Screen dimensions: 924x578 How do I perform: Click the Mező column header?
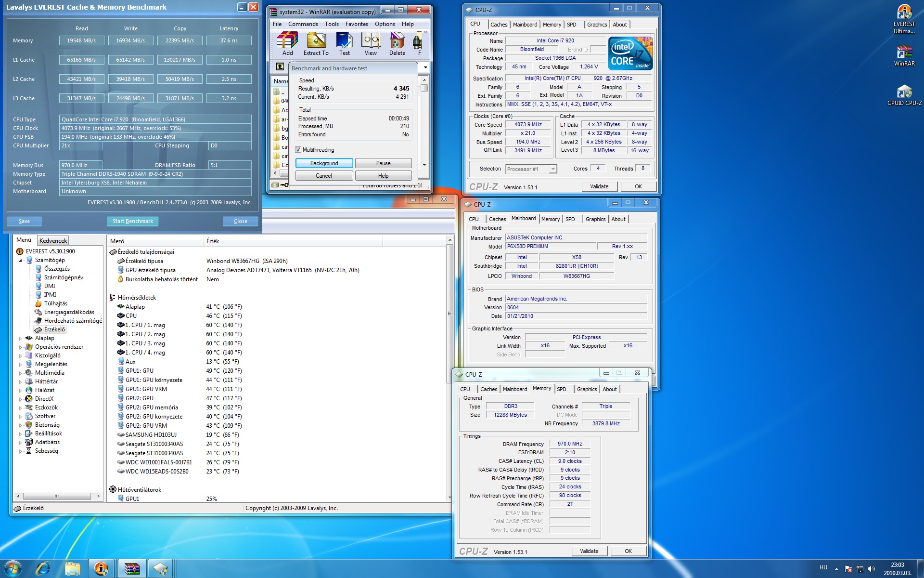[x=155, y=241]
